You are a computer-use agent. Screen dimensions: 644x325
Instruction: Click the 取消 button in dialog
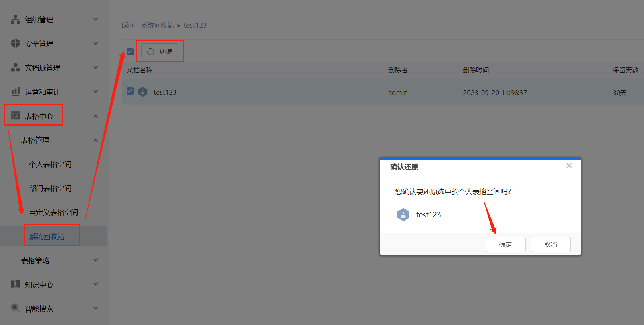point(550,244)
